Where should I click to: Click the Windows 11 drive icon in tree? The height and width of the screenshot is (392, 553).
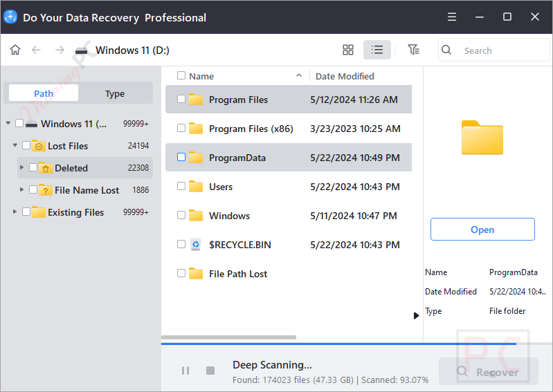tap(31, 124)
